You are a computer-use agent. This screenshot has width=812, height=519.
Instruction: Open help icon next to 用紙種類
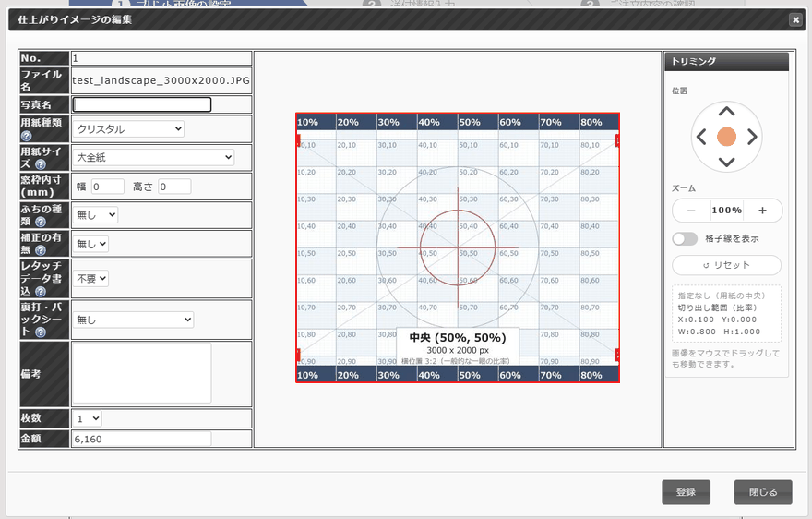27,136
